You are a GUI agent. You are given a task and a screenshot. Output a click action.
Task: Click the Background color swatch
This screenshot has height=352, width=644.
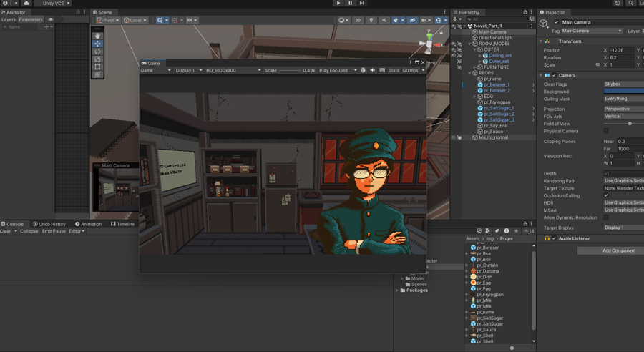[x=623, y=92]
